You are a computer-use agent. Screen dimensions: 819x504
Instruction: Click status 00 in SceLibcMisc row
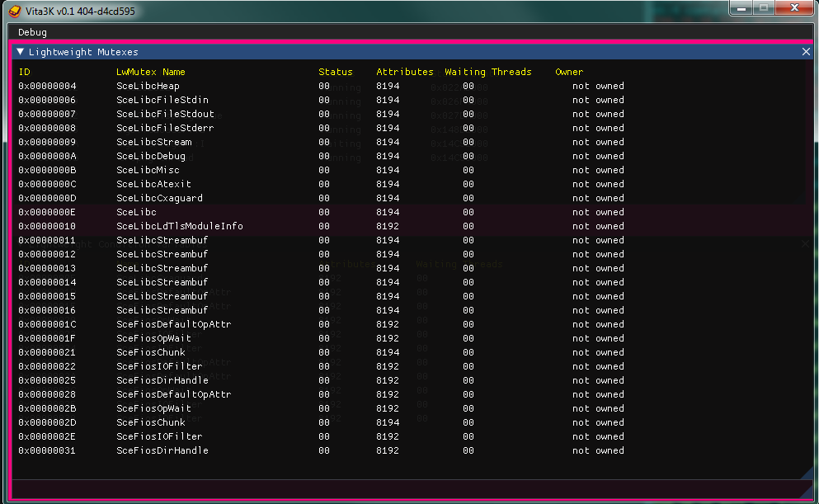click(x=324, y=170)
